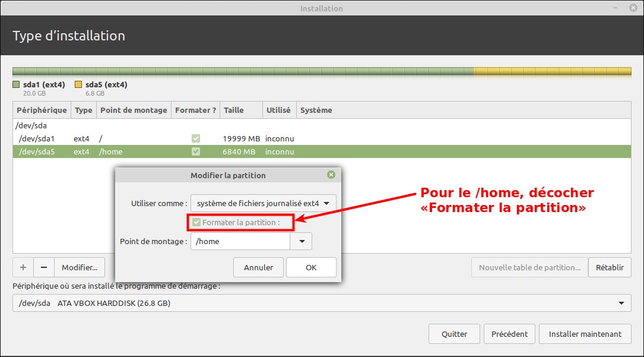
Task: Click Annuler to cancel partition changes
Action: [258, 267]
